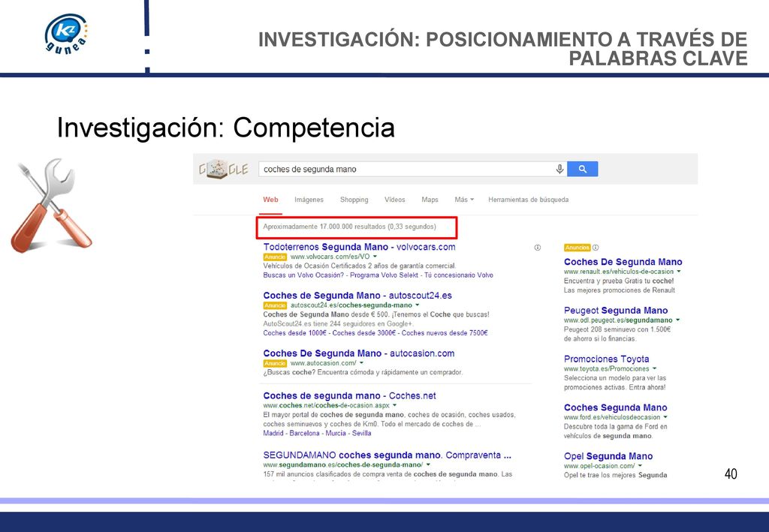Viewport: 769px width, 532px height.
Task: Open Coches de segunda mano Coches.net result
Action: click(x=349, y=396)
